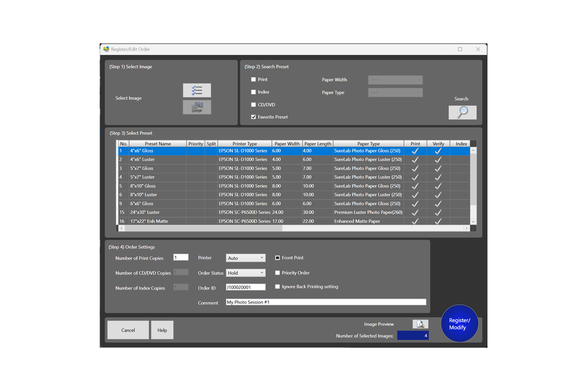The height and width of the screenshot is (392, 588).
Task: Click the Printer Type column header
Action: (x=245, y=144)
